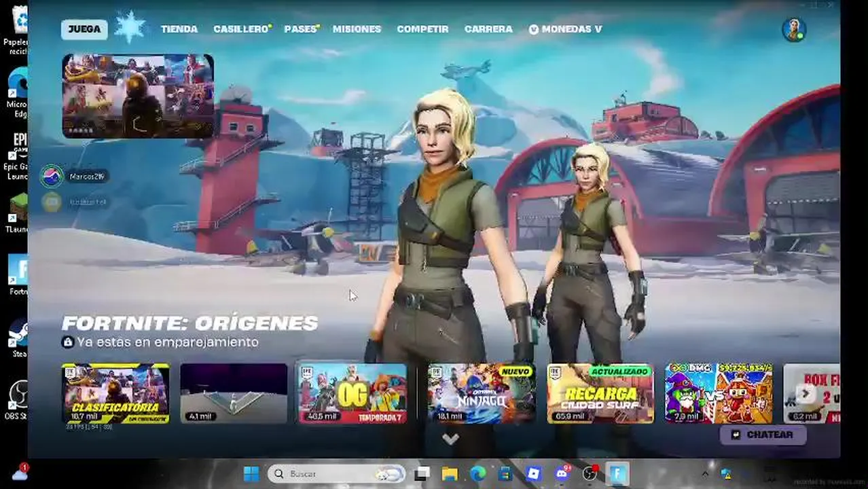The height and width of the screenshot is (489, 868).
Task: Open OBS Studio from the taskbar
Action: click(x=590, y=473)
